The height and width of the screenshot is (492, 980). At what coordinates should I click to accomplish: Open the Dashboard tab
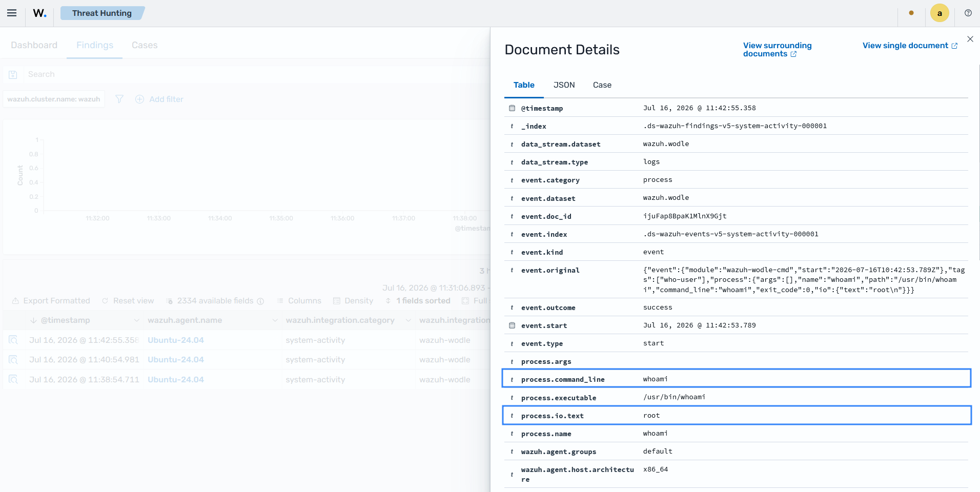pos(34,45)
